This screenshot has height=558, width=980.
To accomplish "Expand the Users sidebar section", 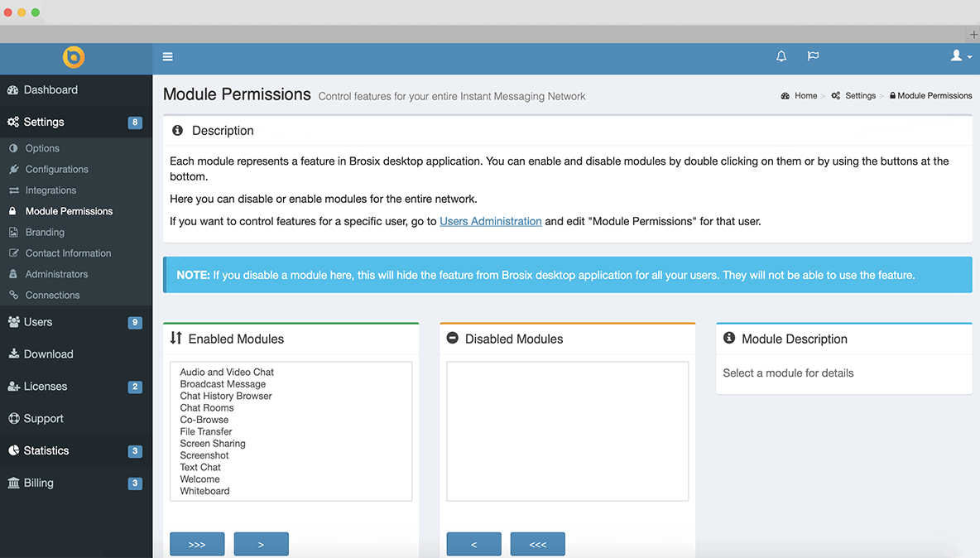I will [37, 322].
